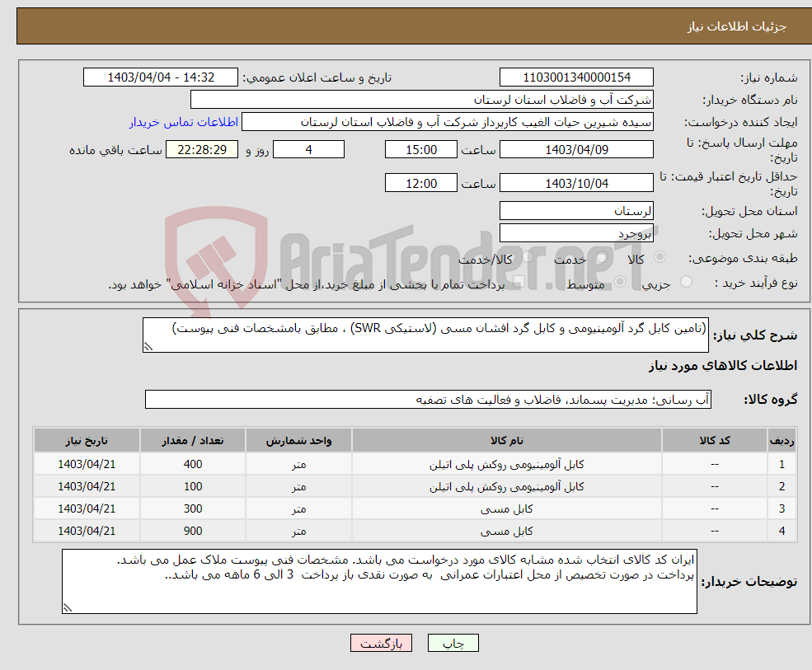Click the delivery city field بروجرد
812x670 pixels.
[576, 233]
